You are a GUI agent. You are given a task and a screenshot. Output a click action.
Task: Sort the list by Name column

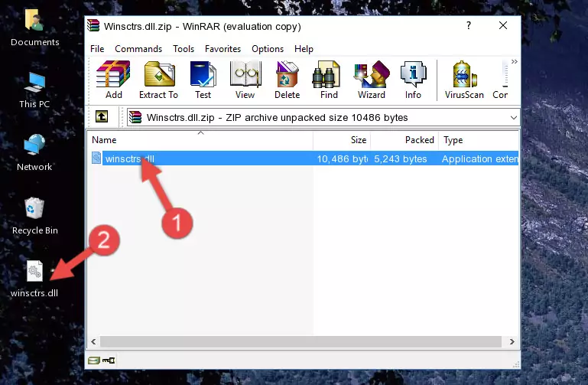200,140
